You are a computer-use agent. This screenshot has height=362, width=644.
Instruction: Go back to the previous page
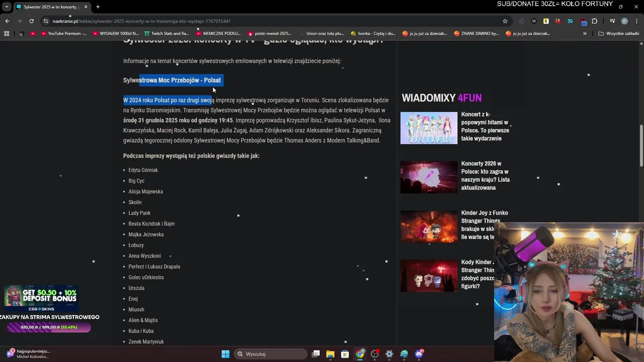[7, 21]
